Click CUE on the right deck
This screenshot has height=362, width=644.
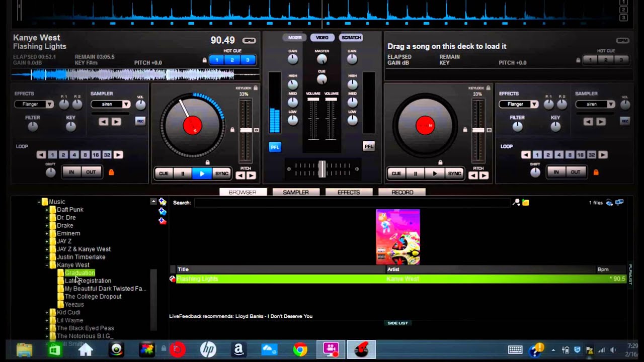396,173
